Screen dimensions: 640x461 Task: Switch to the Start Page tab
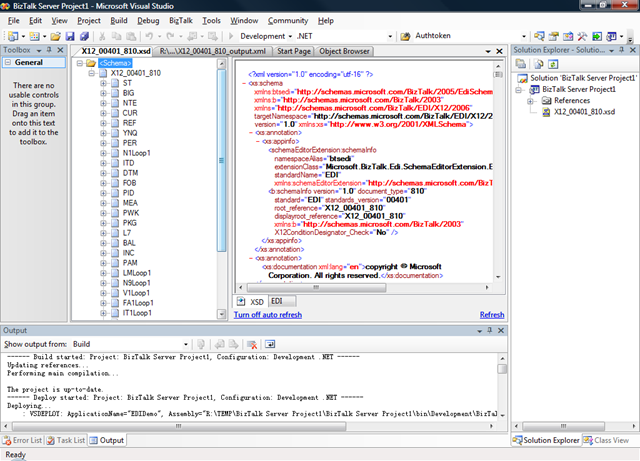(293, 51)
